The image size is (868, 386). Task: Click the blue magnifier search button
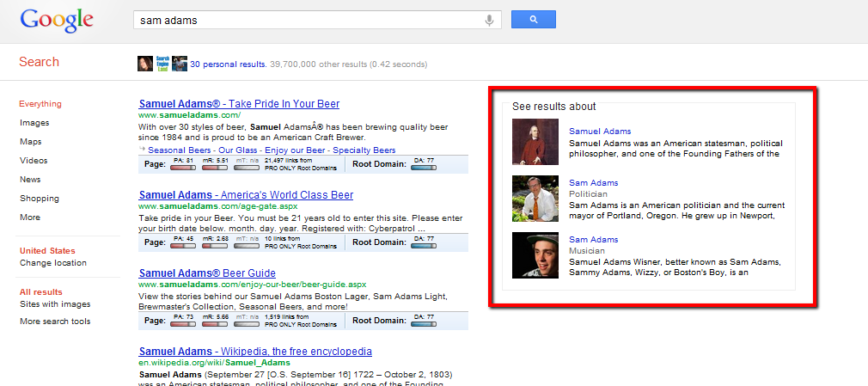[x=533, y=20]
